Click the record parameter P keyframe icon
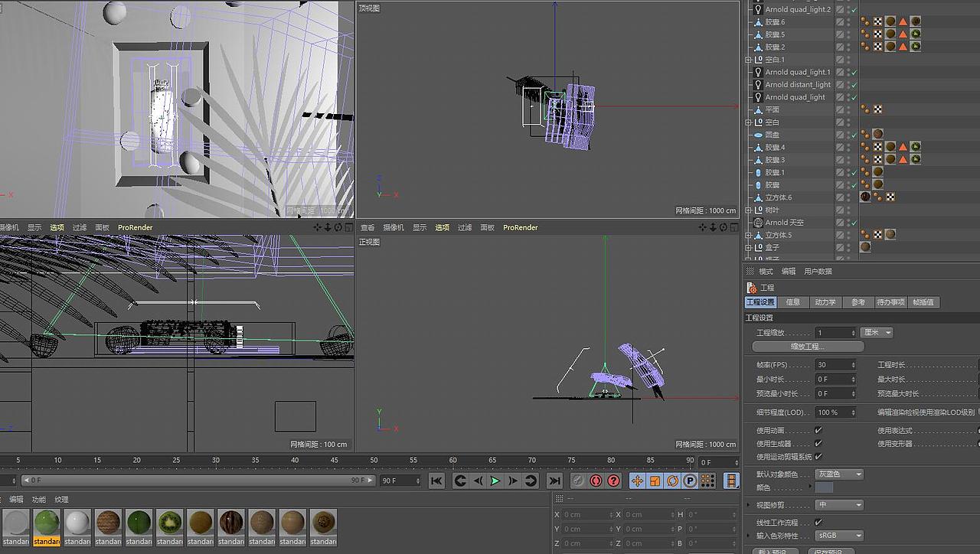This screenshot has width=980, height=554. (x=688, y=480)
